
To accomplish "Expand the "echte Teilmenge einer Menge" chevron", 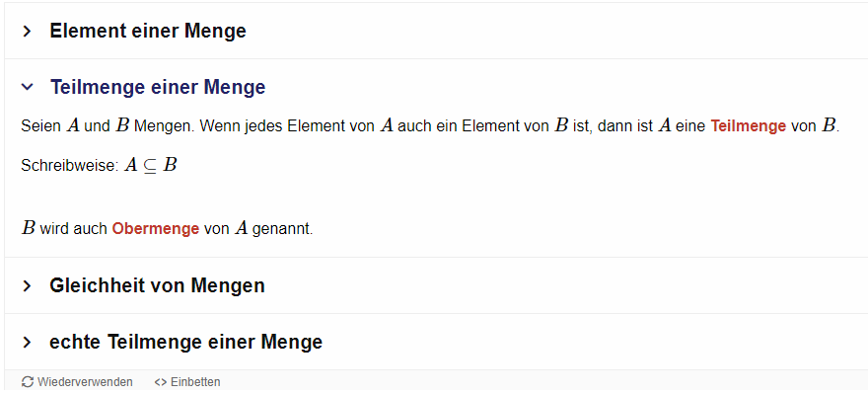I will (28, 343).
